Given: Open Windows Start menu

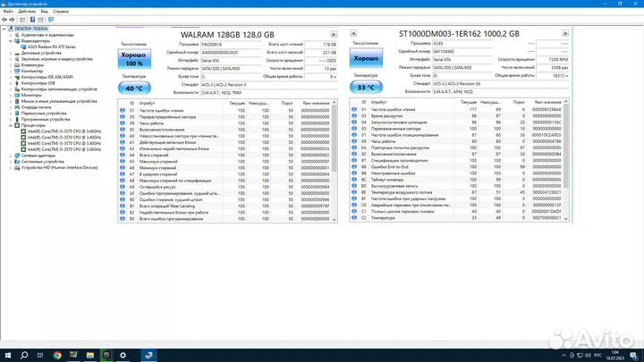Looking at the screenshot, I should tap(8, 355).
